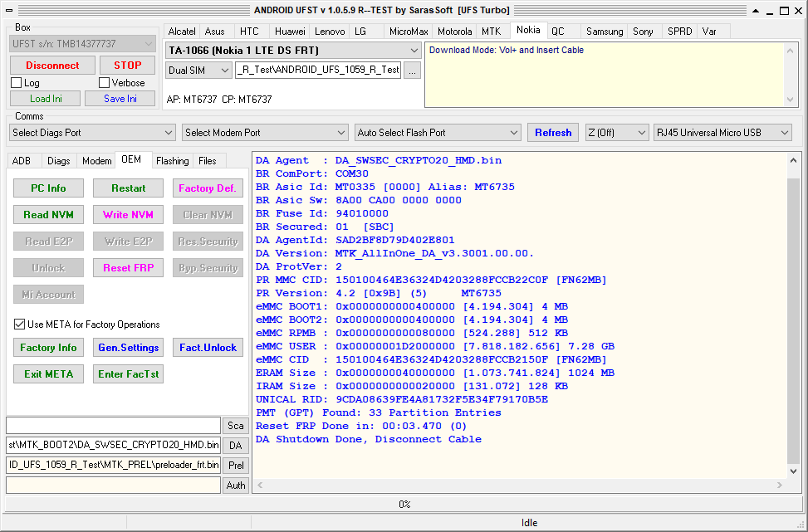This screenshot has height=532, width=808.
Task: Enable the Log checkbox
Action: point(17,83)
